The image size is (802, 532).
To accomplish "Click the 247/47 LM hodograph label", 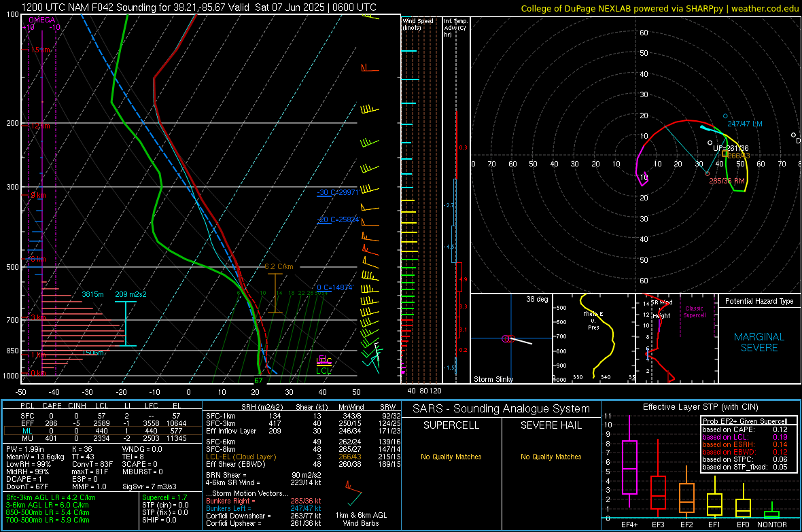I will tap(745, 124).
